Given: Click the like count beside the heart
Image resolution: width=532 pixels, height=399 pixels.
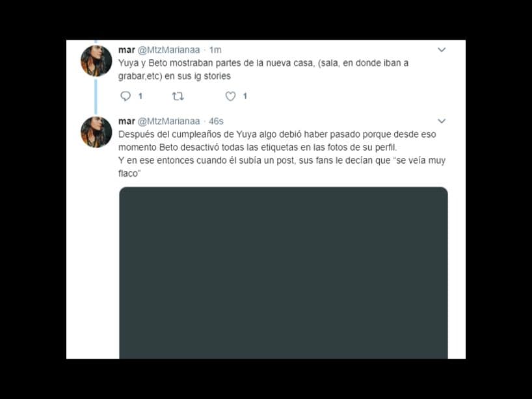Looking at the screenshot, I should tap(245, 96).
